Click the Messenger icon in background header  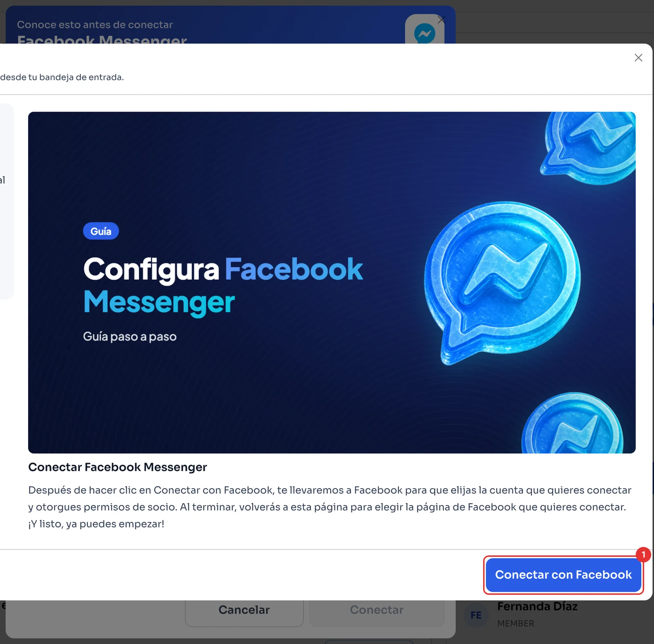[424, 33]
